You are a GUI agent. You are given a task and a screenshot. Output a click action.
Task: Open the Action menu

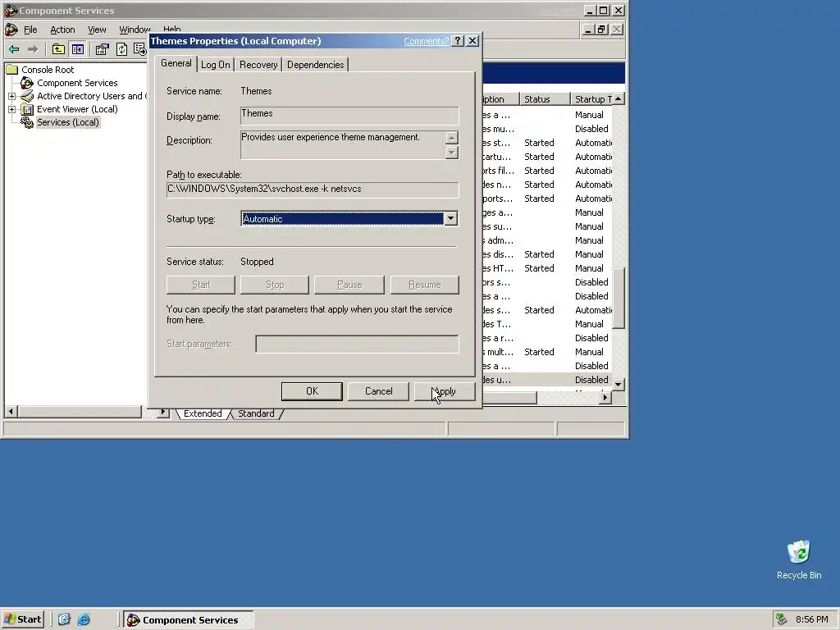tap(62, 30)
